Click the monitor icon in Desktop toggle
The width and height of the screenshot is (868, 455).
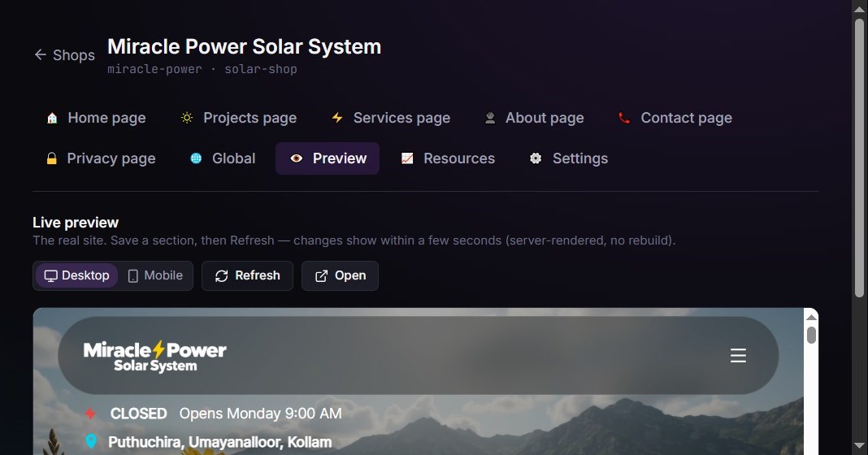coord(51,275)
